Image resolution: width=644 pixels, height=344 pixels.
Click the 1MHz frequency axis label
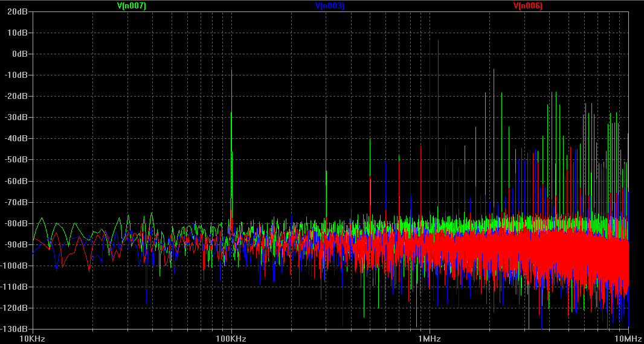pyautogui.click(x=430, y=338)
